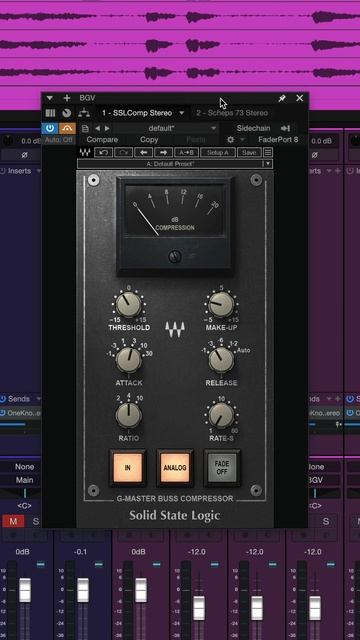Image resolution: width=360 pixels, height=640 pixels.
Task: Mute the channel with the red M button
Action: point(13,521)
